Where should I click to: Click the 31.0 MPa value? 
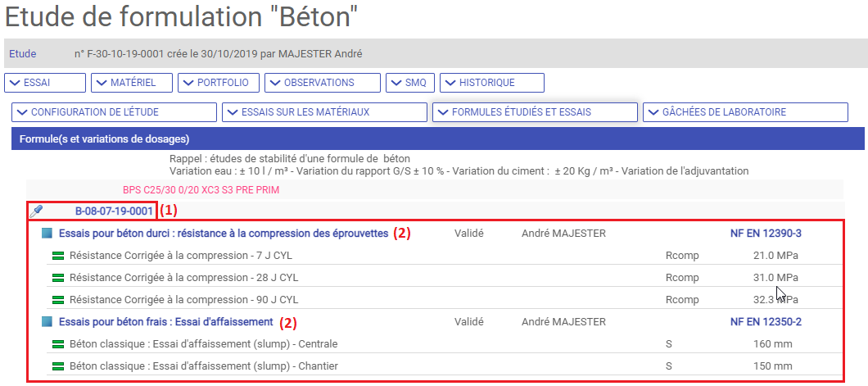click(776, 278)
